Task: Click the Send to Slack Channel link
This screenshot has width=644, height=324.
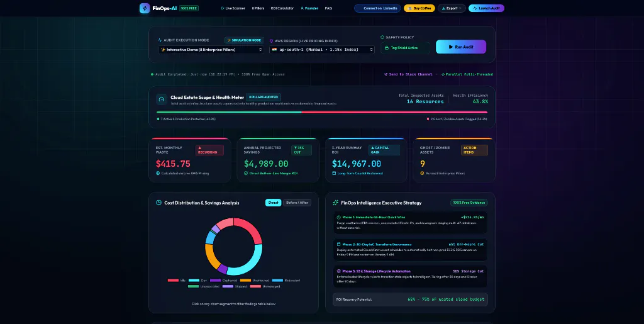Action: pyautogui.click(x=408, y=74)
